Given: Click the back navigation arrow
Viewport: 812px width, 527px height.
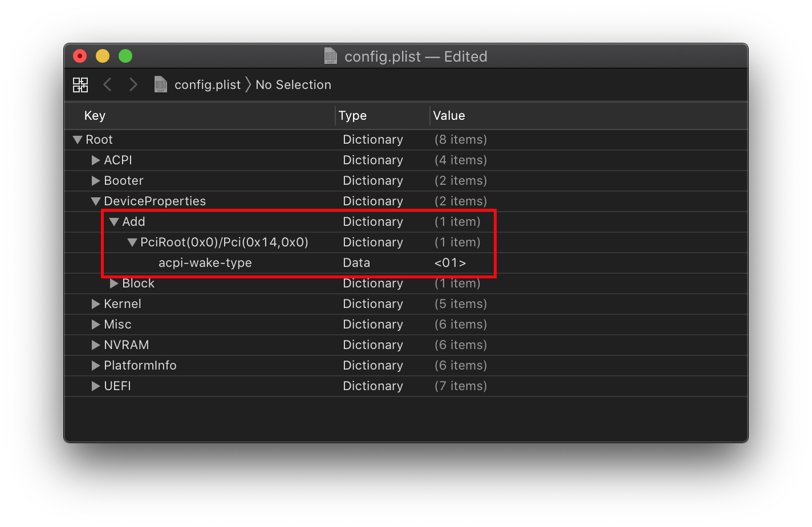Looking at the screenshot, I should pos(107,85).
